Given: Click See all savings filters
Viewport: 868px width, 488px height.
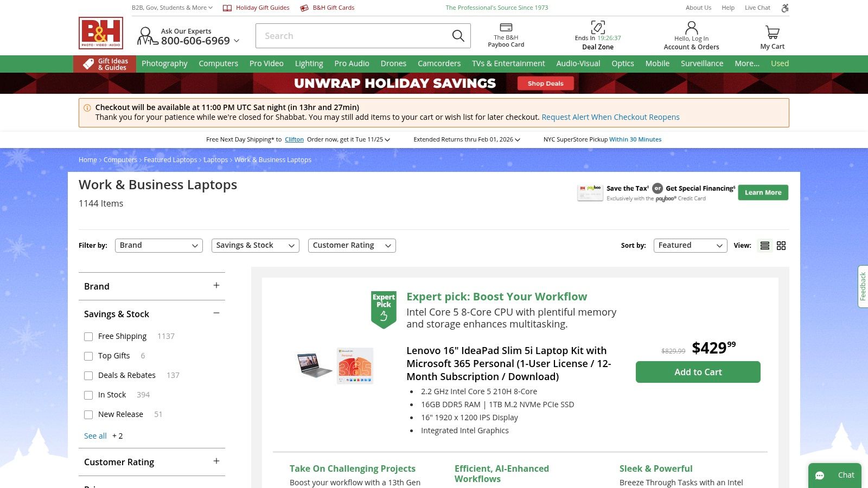Looking at the screenshot, I should (x=95, y=436).
